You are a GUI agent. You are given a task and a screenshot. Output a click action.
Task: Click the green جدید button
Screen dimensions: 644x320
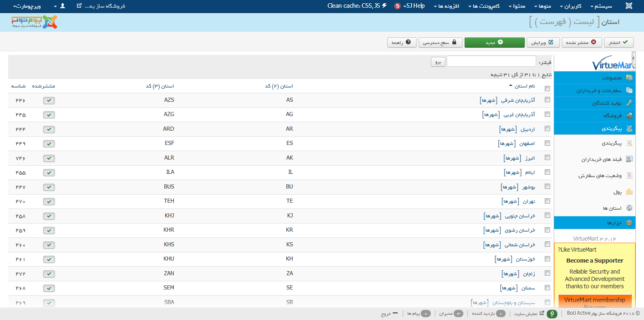494,42
